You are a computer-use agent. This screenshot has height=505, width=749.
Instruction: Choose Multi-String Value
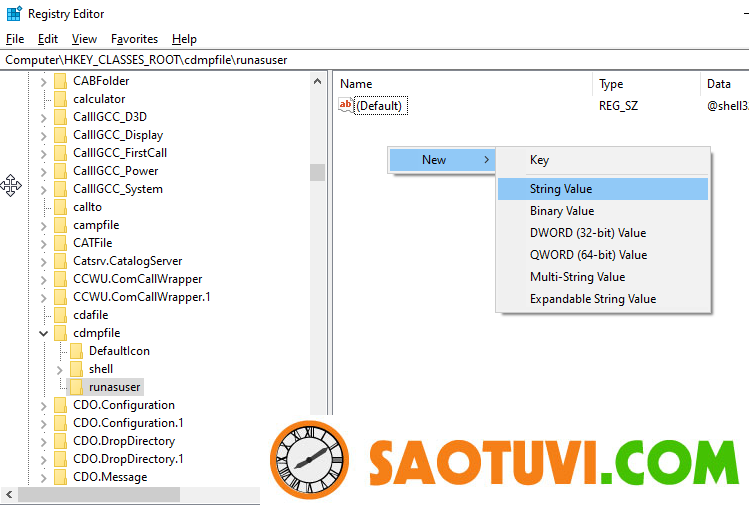coord(603,277)
